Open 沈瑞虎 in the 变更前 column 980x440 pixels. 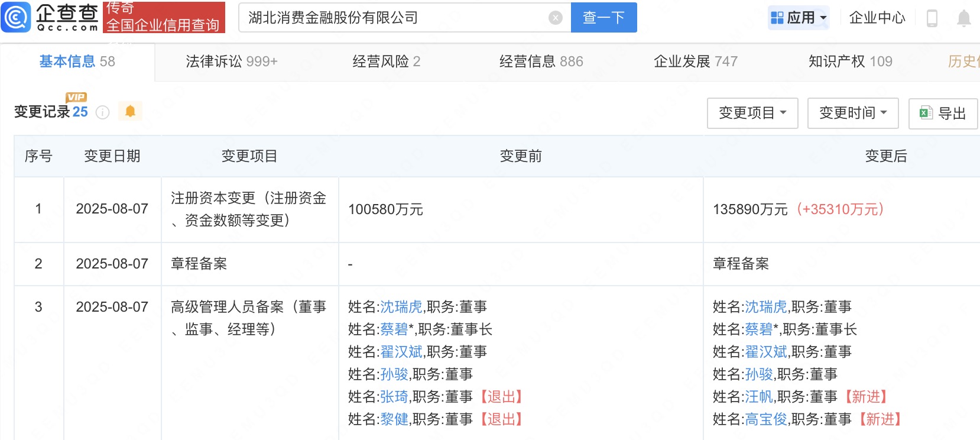[x=401, y=307]
